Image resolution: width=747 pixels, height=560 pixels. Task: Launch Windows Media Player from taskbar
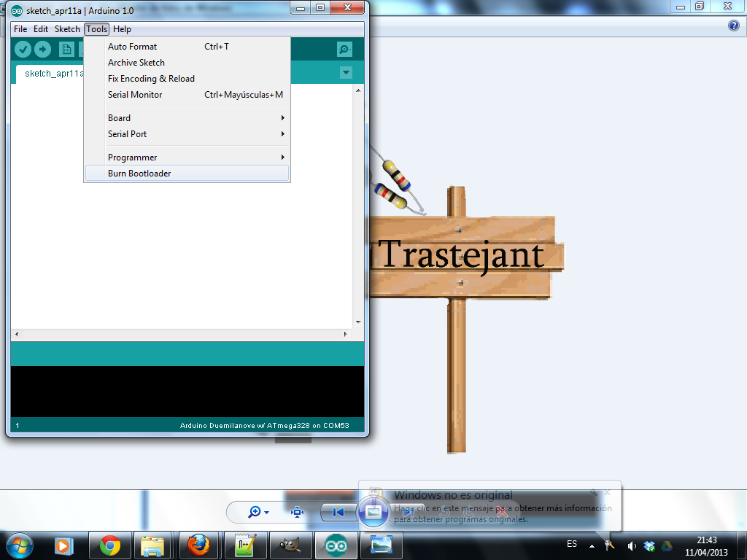click(64, 545)
